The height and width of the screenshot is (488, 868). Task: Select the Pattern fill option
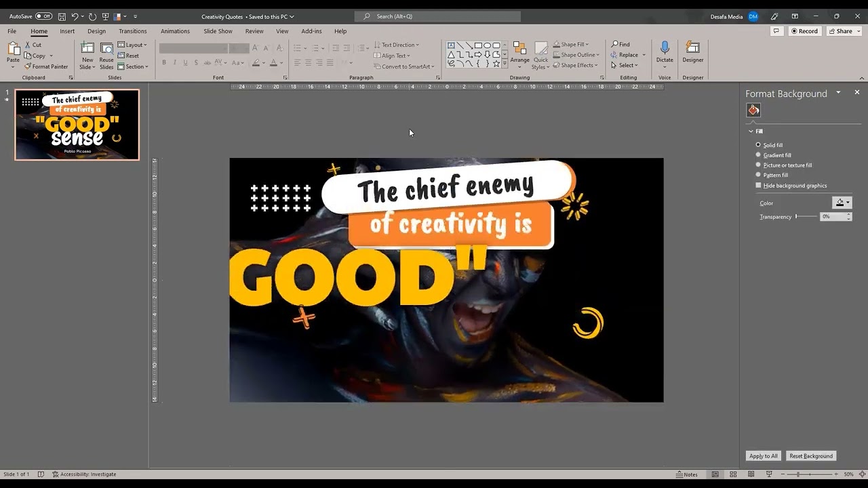[x=772, y=175]
